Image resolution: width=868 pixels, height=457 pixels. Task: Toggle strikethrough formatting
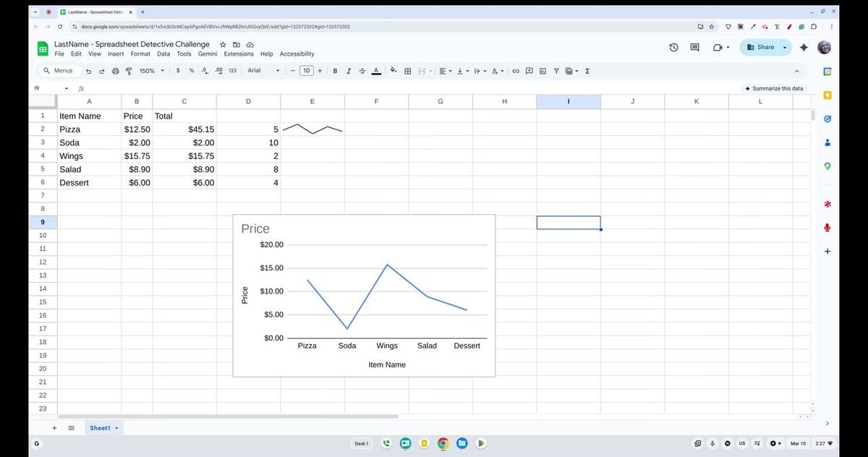362,71
